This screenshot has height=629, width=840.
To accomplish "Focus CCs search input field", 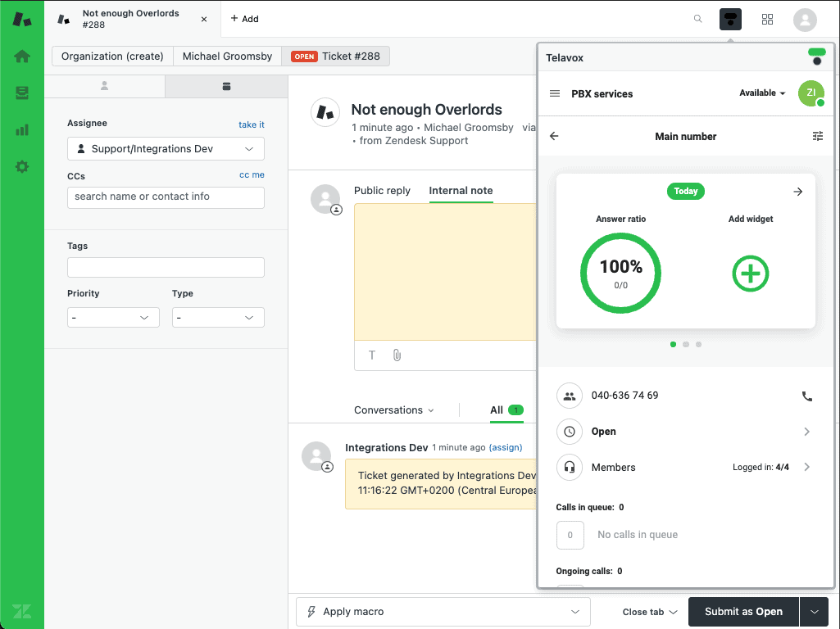I will click(166, 197).
